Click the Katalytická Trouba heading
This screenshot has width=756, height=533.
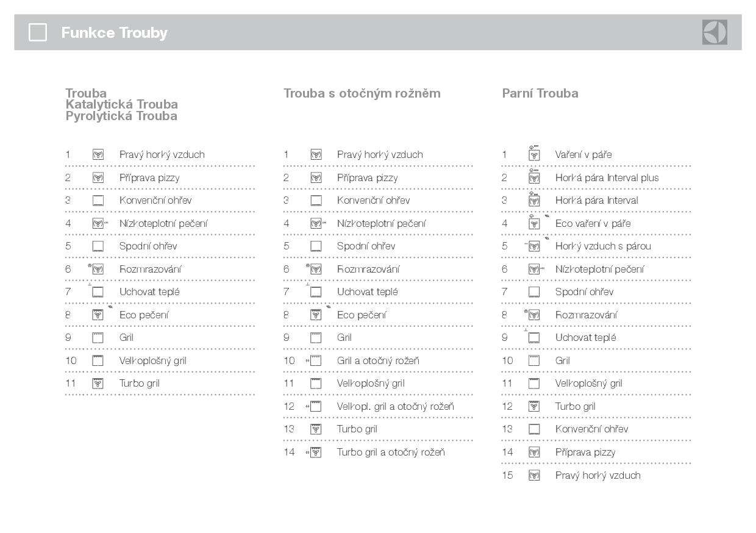(x=121, y=104)
